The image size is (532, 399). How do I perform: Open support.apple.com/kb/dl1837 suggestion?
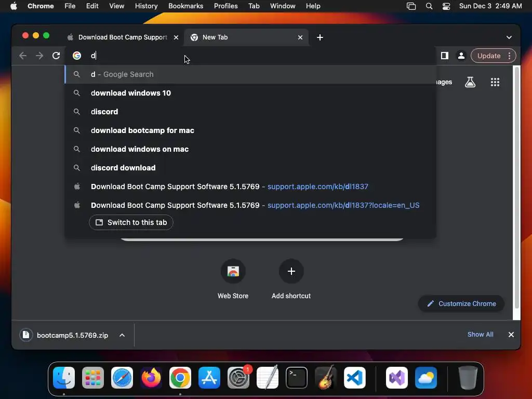[250, 187]
